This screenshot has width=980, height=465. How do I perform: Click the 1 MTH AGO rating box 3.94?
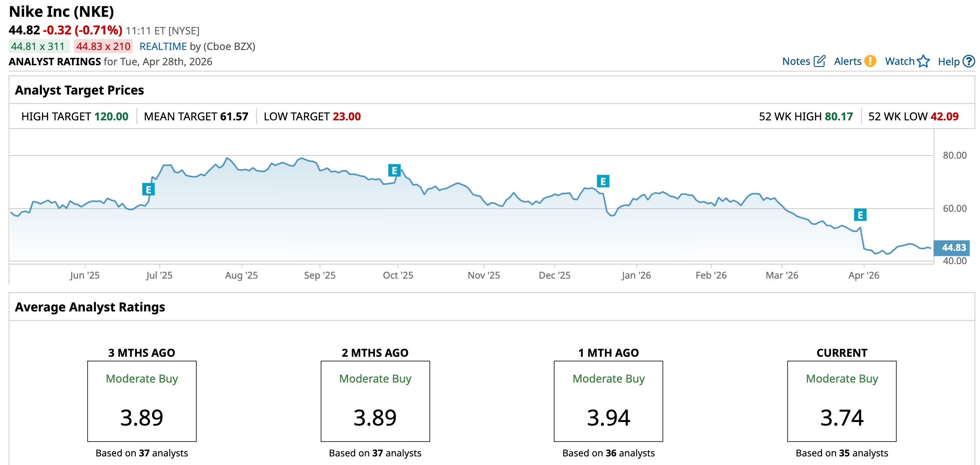(x=608, y=401)
